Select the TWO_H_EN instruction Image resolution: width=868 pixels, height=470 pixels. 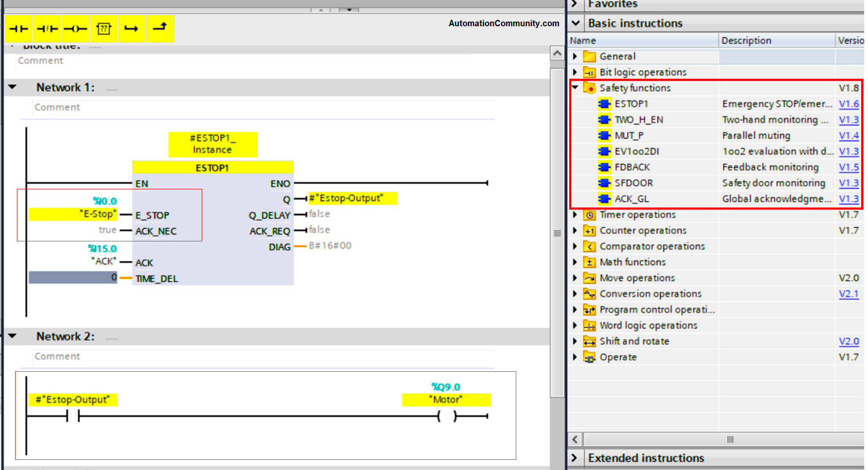point(639,120)
